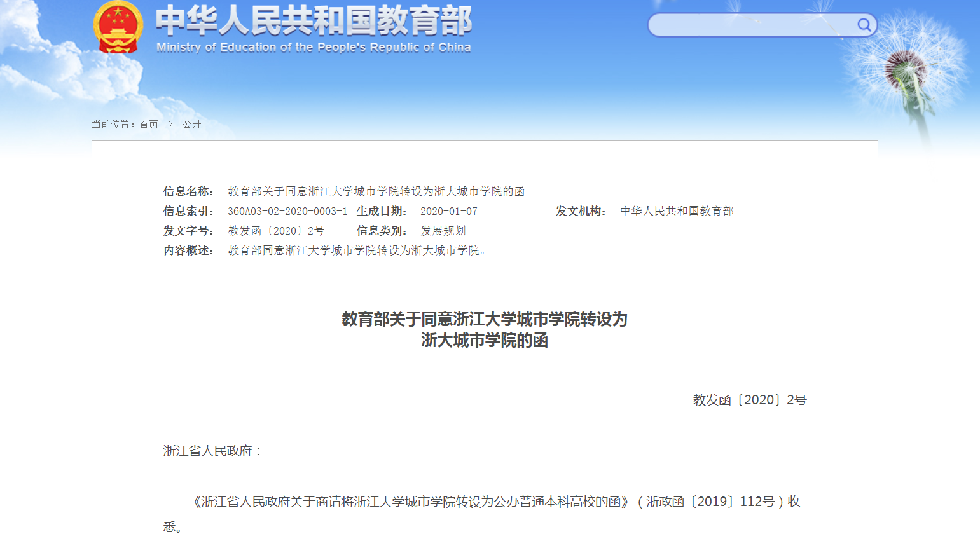Open the 首页 breadcrumb link
The width and height of the screenshot is (980, 541).
pyautogui.click(x=148, y=123)
